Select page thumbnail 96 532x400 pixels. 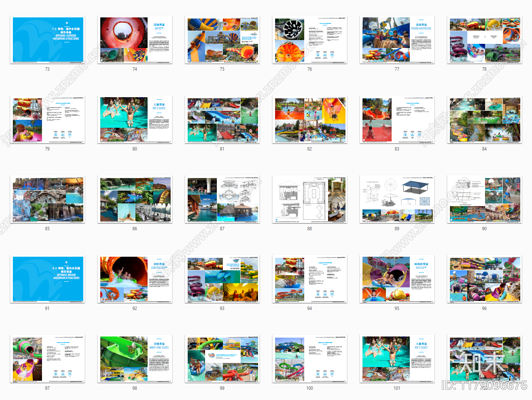pos(484,279)
